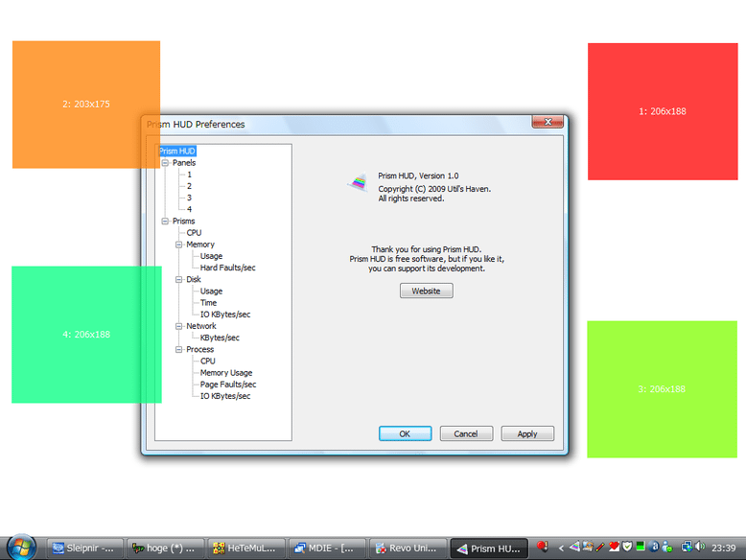746x560 pixels.
Task: Click the Prism HUD pyramid icon in system tray
Action: [x=574, y=547]
